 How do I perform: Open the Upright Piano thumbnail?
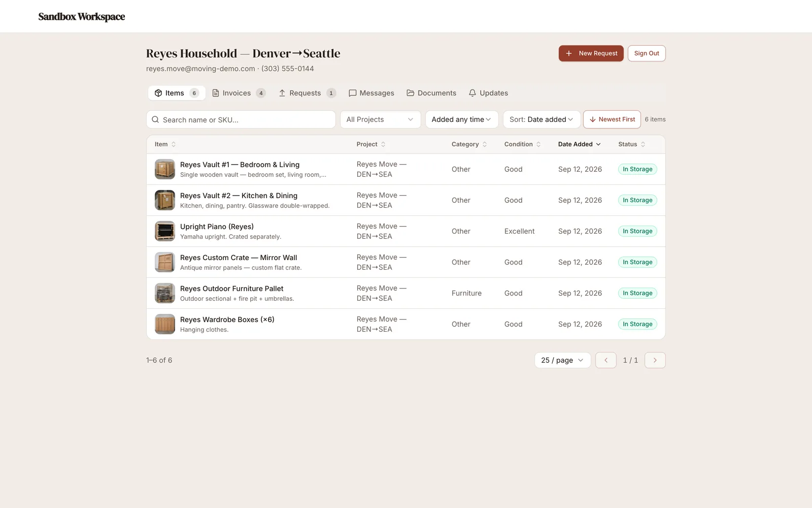coord(165,231)
